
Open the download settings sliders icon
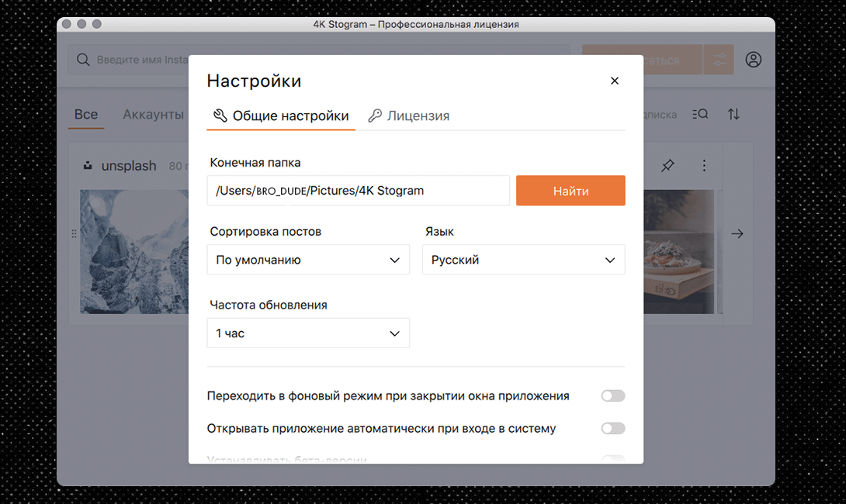click(x=719, y=59)
